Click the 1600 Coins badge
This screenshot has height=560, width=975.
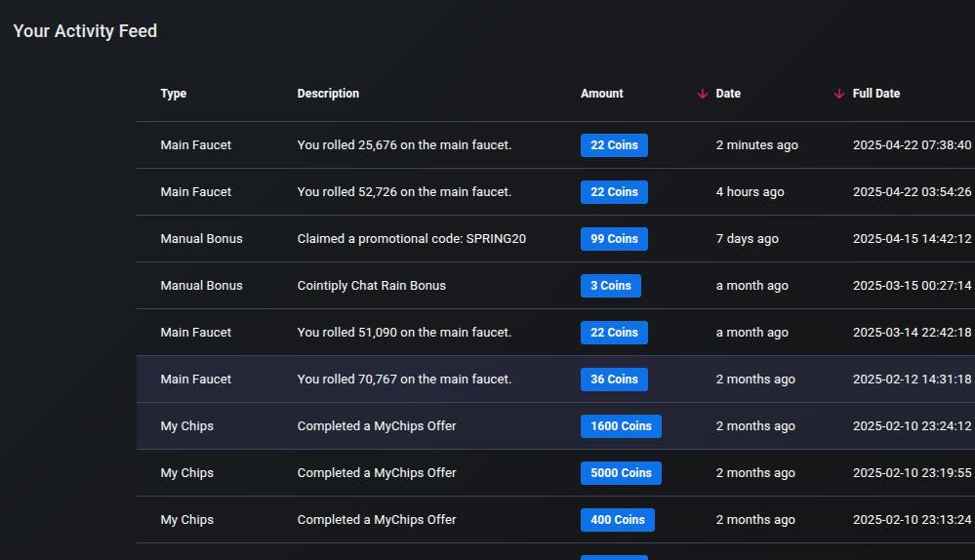pyautogui.click(x=621, y=426)
